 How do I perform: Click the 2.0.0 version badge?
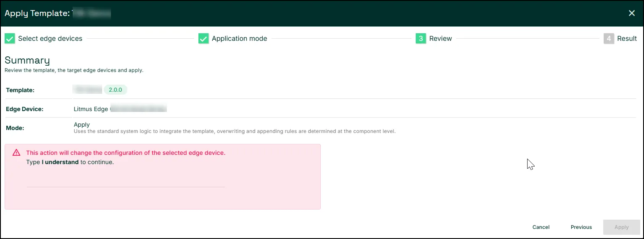[x=115, y=90]
